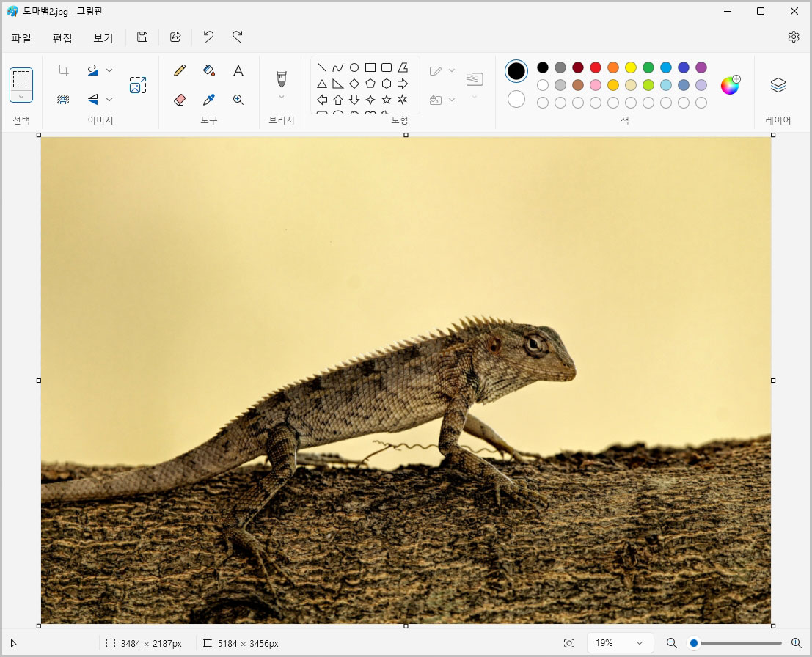Choose the pink color swatch
This screenshot has height=657, width=812.
[x=596, y=85]
